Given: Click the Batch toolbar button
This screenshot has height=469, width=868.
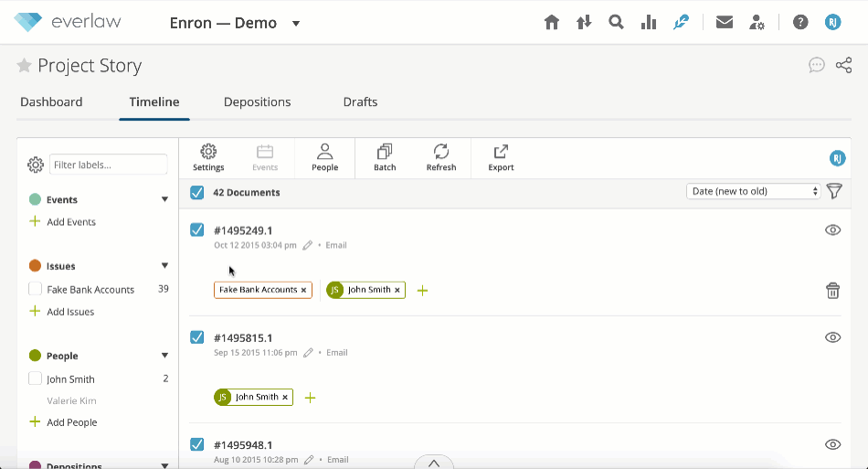Looking at the screenshot, I should [385, 158].
